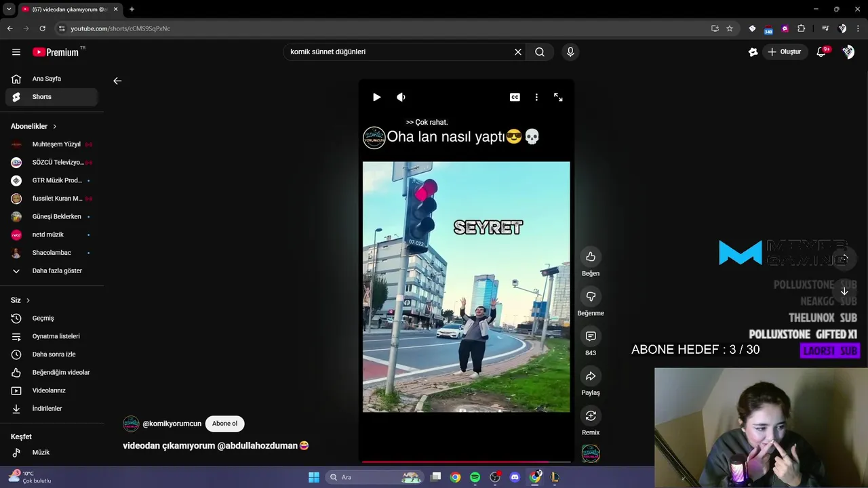Seek on the Short's red progress bar
Screen dimensions: 868x488
point(466,462)
